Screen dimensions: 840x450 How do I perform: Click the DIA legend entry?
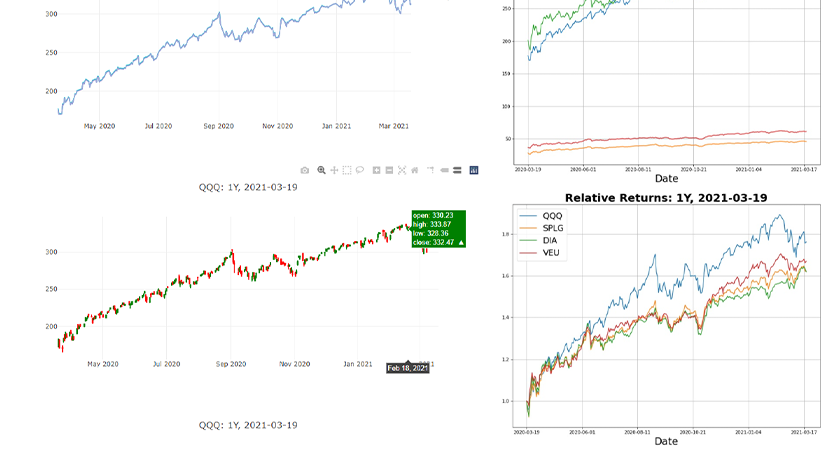(551, 241)
